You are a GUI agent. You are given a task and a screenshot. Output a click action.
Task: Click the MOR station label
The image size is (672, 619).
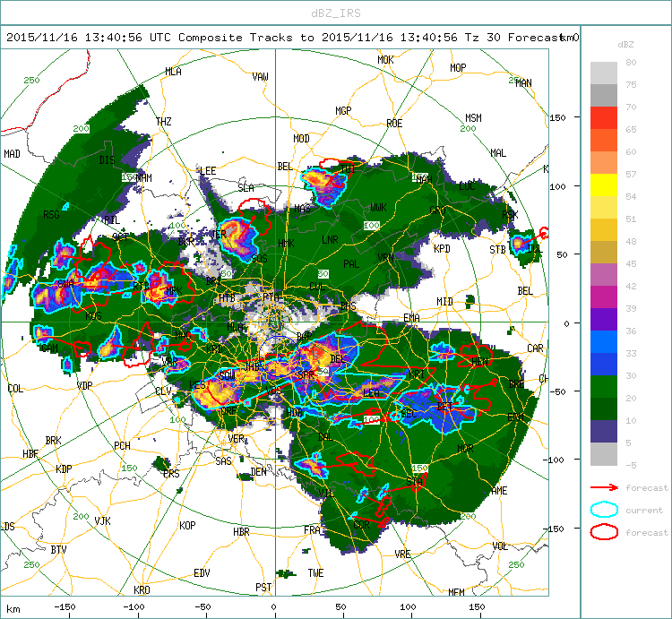point(465,449)
